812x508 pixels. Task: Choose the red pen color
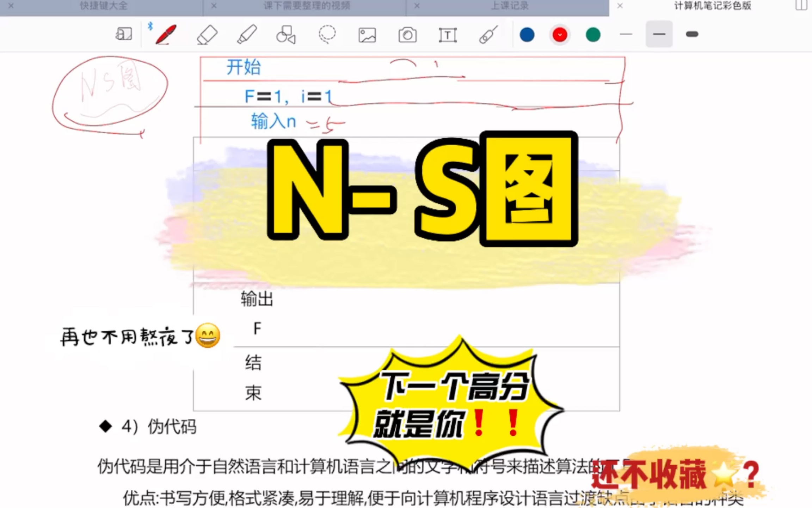click(x=560, y=35)
